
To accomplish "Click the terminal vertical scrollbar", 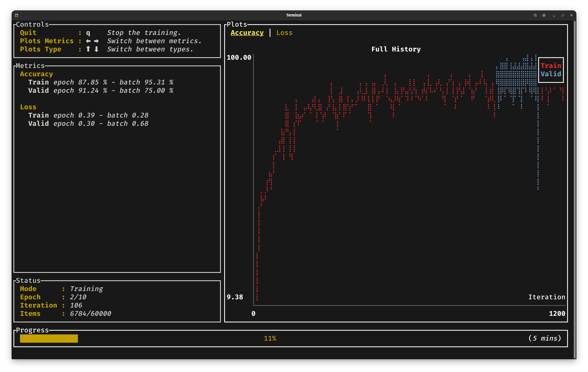I will pos(575,189).
